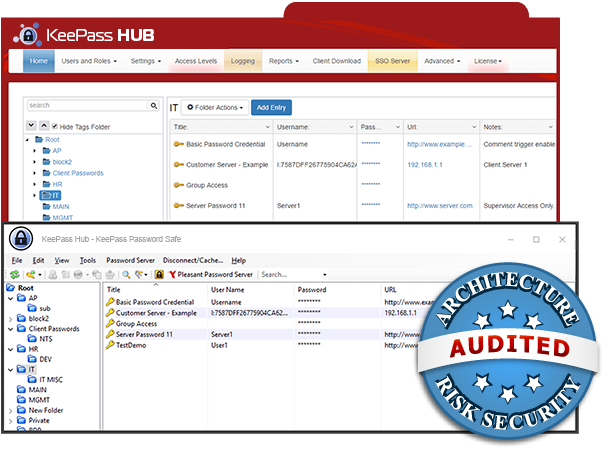Open the Username column filter dropdown
Viewport: 603px width, 457px height.
tap(351, 127)
